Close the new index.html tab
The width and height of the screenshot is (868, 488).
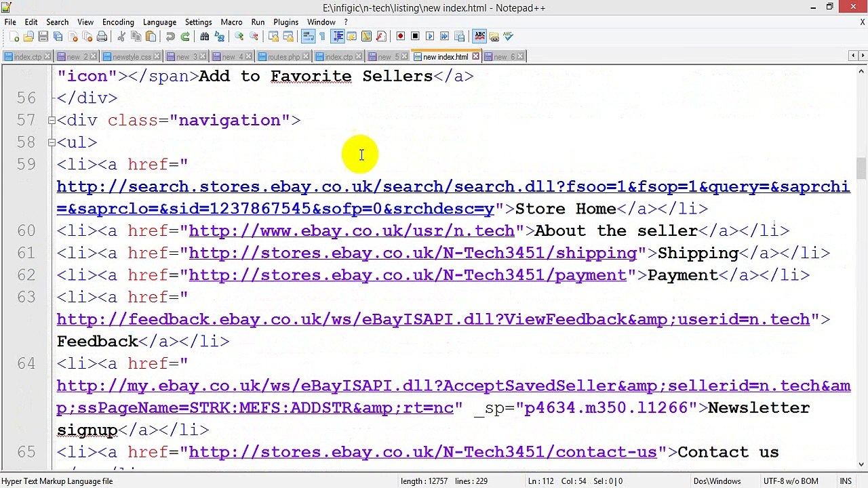(x=475, y=57)
